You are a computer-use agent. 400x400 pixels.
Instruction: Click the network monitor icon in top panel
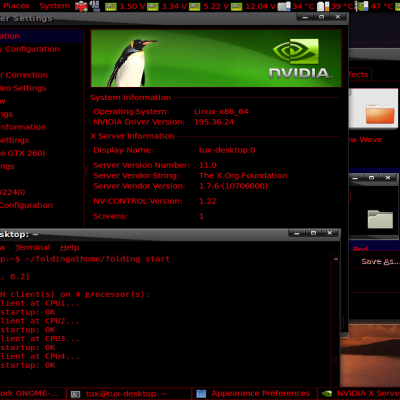[95, 6]
